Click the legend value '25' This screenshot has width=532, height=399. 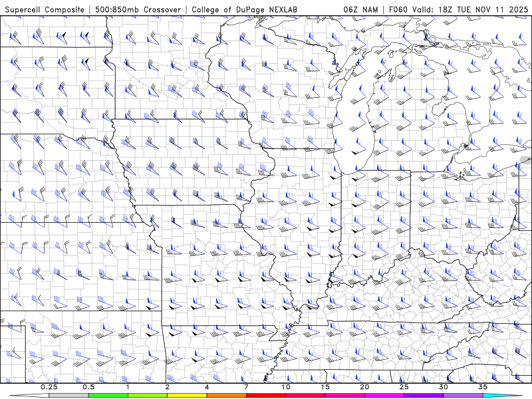tap(404, 387)
